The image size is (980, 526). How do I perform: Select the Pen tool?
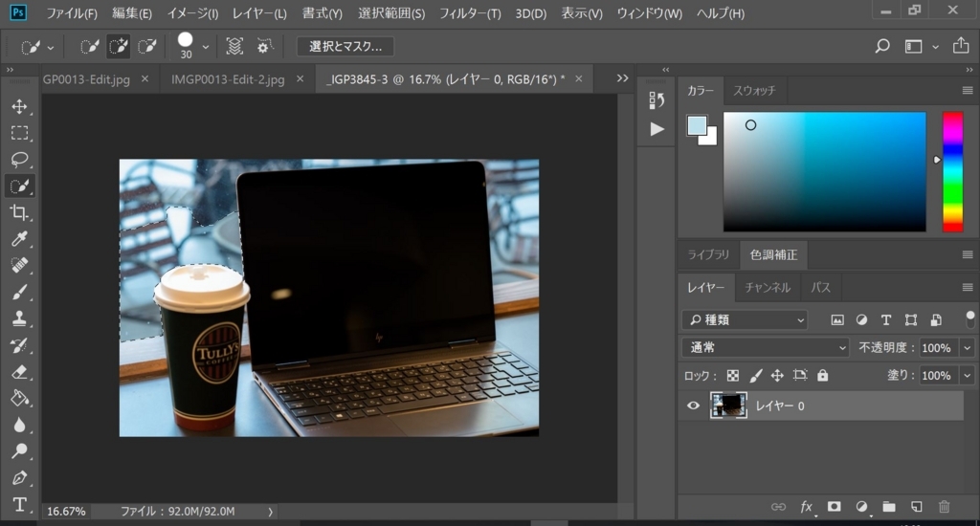pyautogui.click(x=19, y=478)
